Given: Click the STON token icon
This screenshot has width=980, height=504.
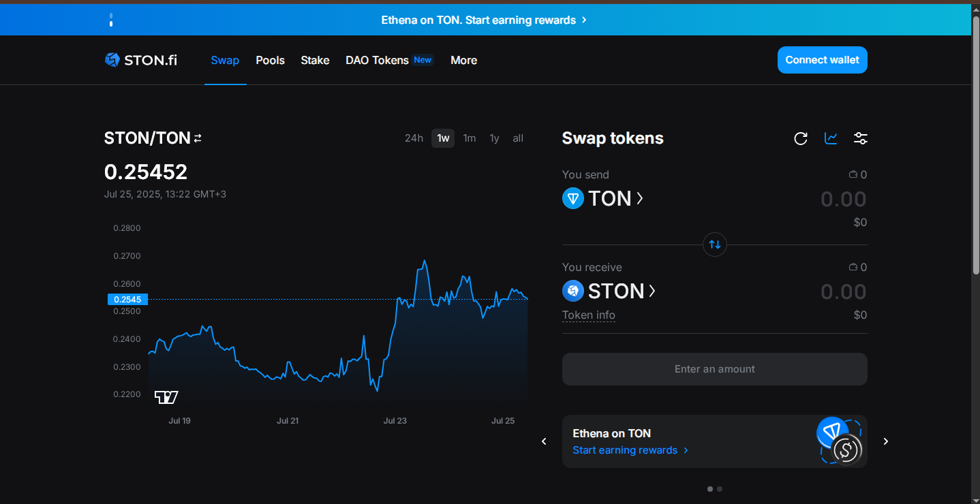Looking at the screenshot, I should (x=573, y=291).
